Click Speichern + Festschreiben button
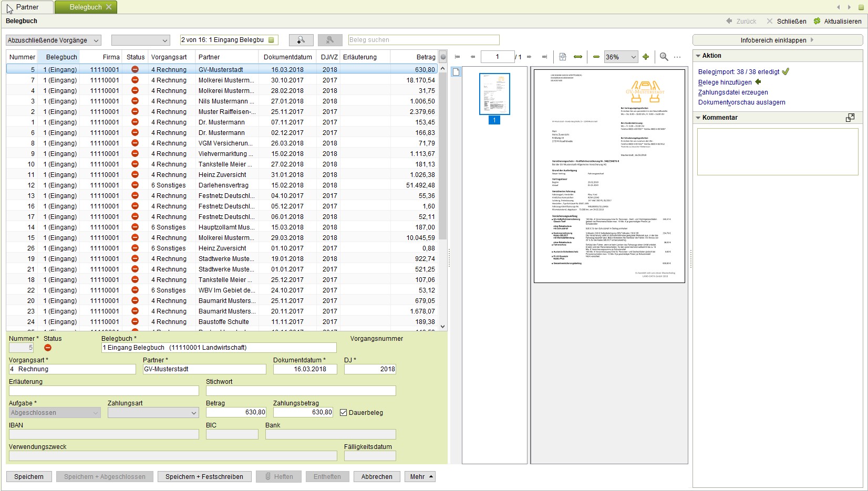The width and height of the screenshot is (868, 491). [x=204, y=477]
